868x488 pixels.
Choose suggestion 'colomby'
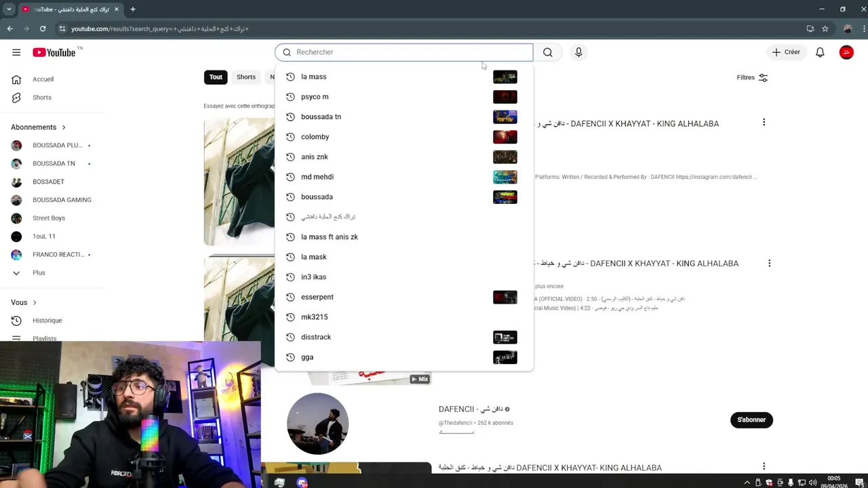pos(404,137)
